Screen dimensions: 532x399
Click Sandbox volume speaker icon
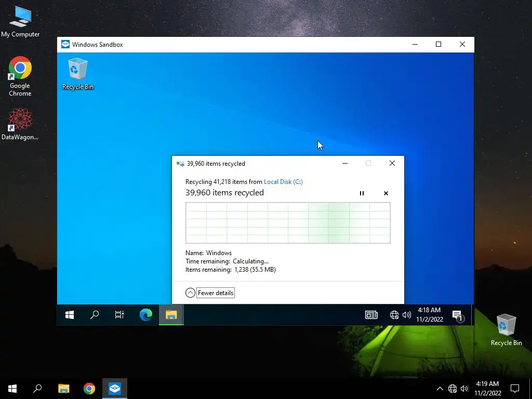click(x=406, y=315)
